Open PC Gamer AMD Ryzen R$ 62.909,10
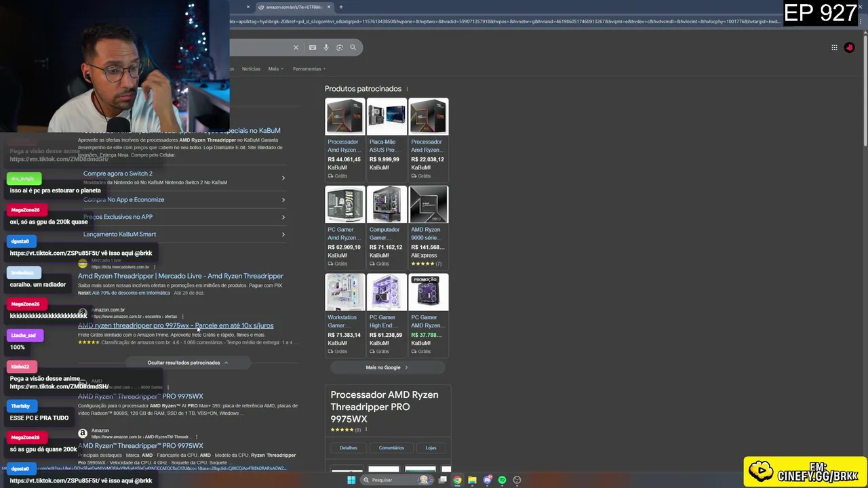868x488 pixels. coord(344,226)
